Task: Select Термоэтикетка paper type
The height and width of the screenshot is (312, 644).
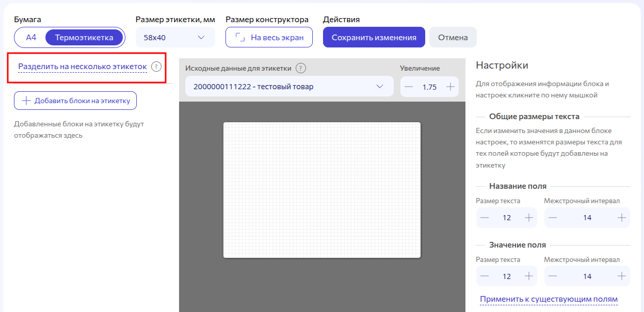Action: 84,37
